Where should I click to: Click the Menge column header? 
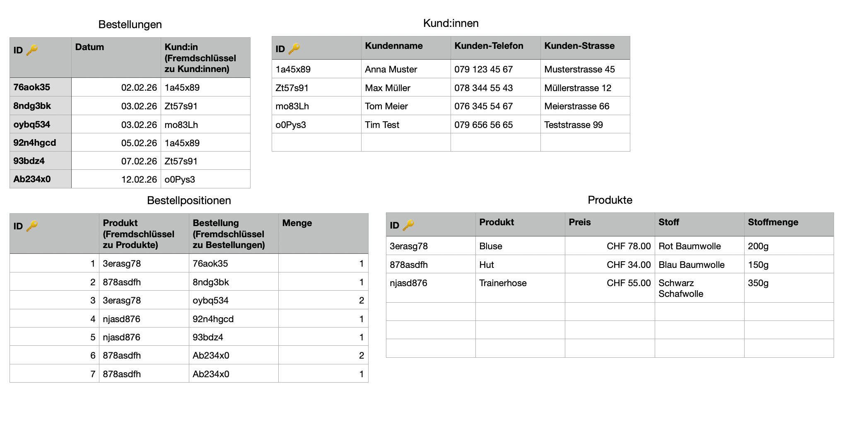click(x=297, y=223)
